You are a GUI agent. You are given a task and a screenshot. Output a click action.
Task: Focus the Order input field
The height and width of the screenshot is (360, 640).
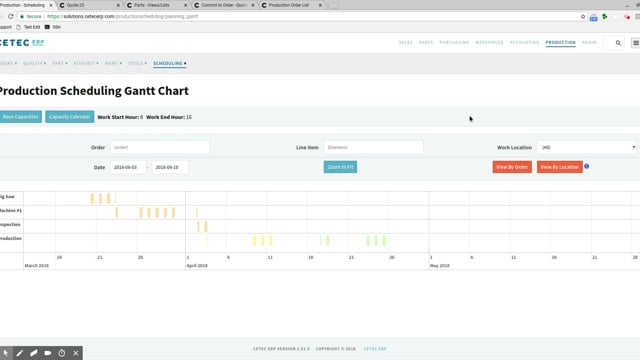click(x=160, y=147)
